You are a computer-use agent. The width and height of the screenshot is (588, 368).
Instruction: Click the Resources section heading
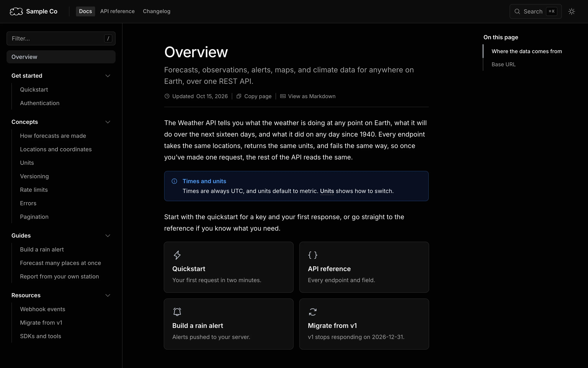(26, 295)
